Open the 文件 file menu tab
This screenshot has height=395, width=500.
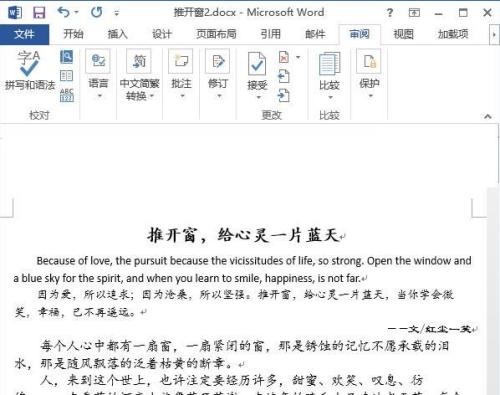click(x=24, y=34)
